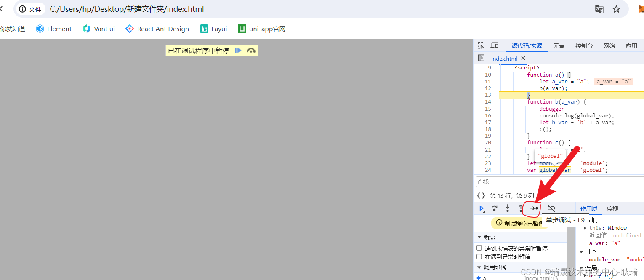
Task: Switch to 源代码/来源 tab
Action: tap(527, 46)
